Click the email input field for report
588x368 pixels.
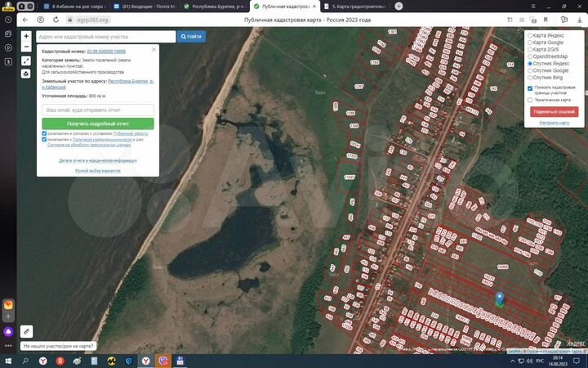(x=98, y=110)
